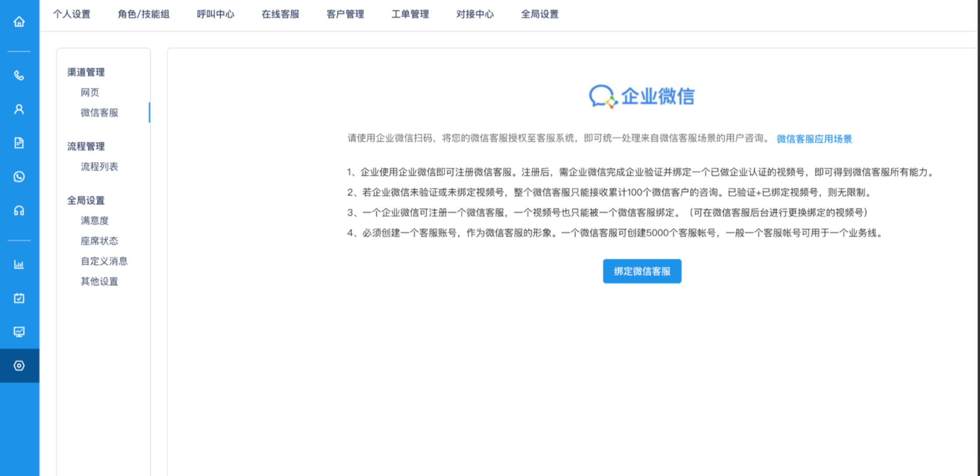Switch to 角色/技能组 tab
The width and height of the screenshot is (980, 476).
click(144, 14)
